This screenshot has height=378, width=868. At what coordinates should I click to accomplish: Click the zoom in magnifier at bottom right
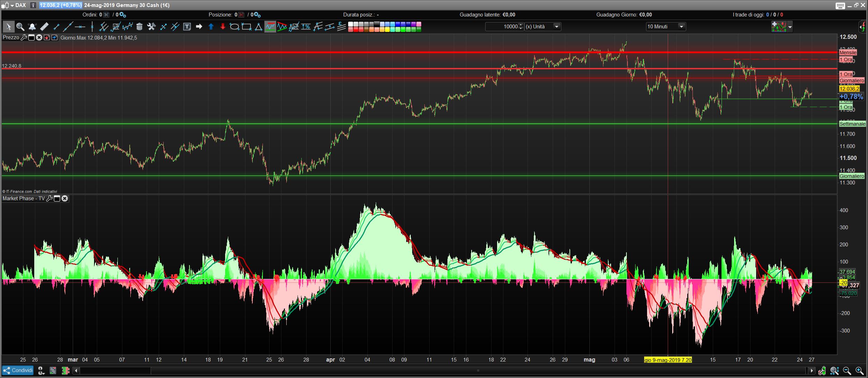click(859, 371)
